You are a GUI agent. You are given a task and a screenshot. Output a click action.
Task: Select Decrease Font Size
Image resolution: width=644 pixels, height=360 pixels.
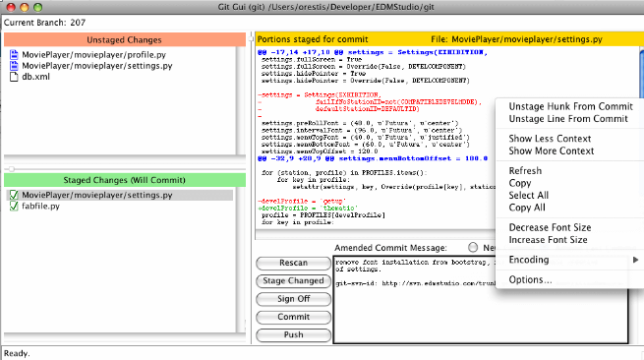click(550, 227)
